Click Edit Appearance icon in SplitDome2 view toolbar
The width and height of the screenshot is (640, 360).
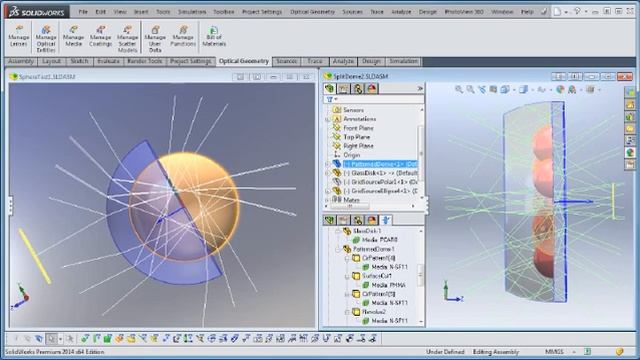[x=560, y=89]
